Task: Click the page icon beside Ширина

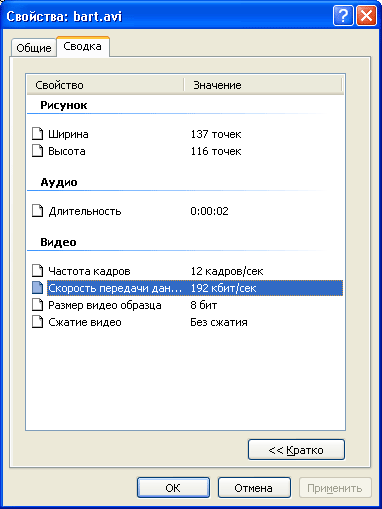Action: tap(37, 134)
